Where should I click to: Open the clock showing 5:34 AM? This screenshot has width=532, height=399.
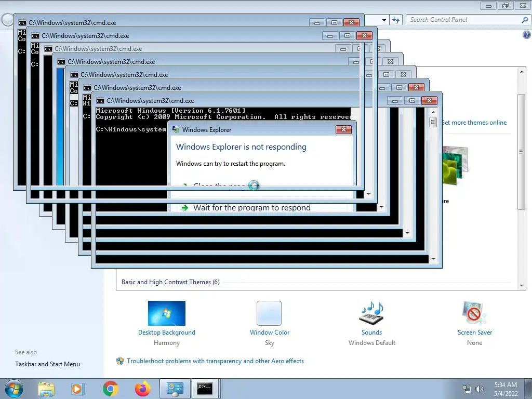506,389
